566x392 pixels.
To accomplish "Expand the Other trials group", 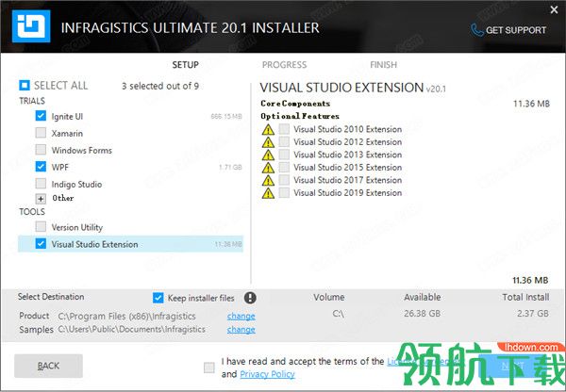I will click(x=41, y=199).
